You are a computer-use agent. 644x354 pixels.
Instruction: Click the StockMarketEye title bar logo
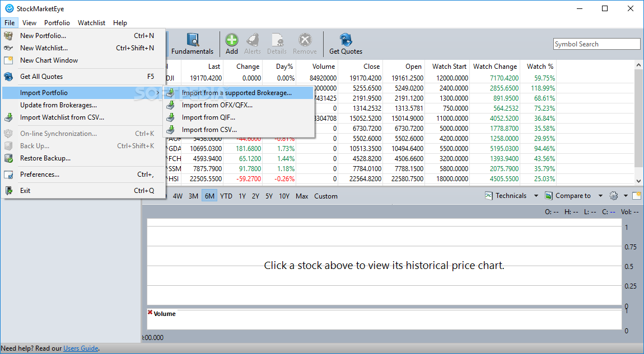click(x=9, y=8)
